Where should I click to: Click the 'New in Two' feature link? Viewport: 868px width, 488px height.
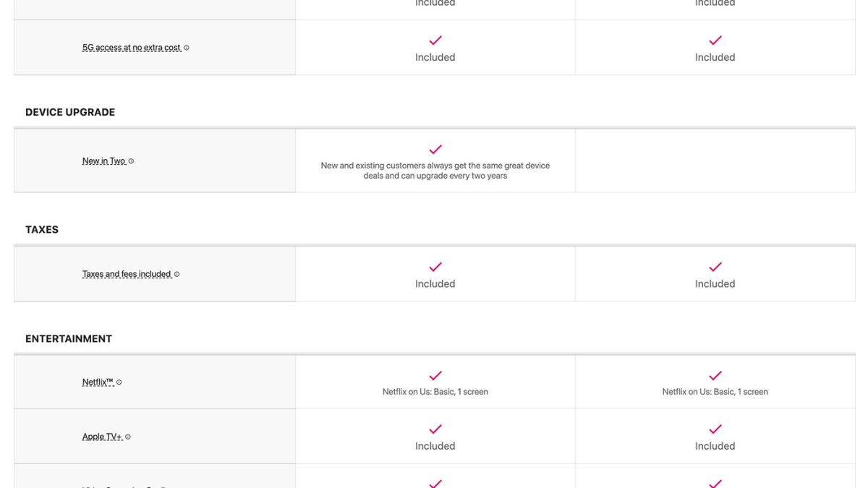pos(103,161)
